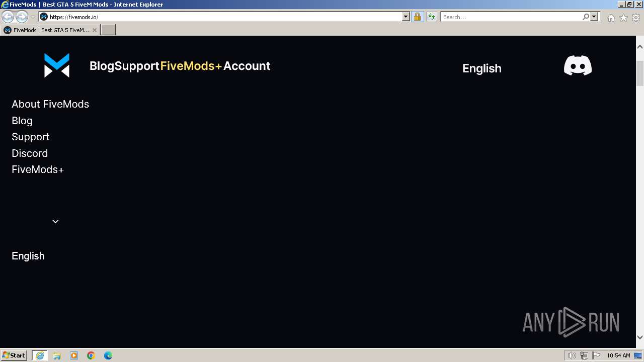Open English language selector in header

(482, 68)
